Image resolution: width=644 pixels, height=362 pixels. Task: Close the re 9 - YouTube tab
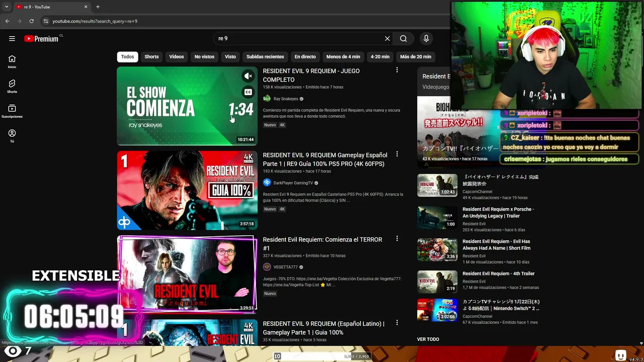[86, 7]
